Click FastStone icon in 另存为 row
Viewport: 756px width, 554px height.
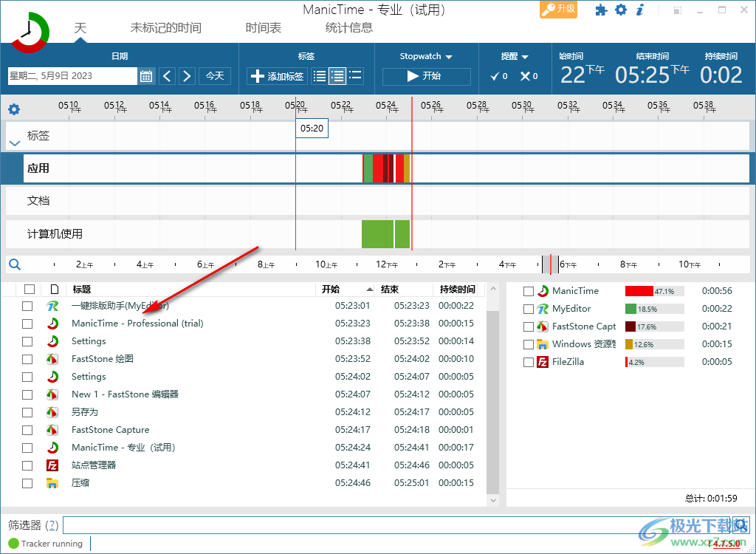(x=52, y=412)
